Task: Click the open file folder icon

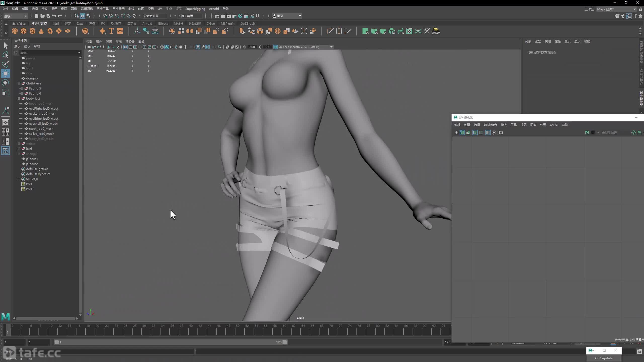Action: point(43,16)
